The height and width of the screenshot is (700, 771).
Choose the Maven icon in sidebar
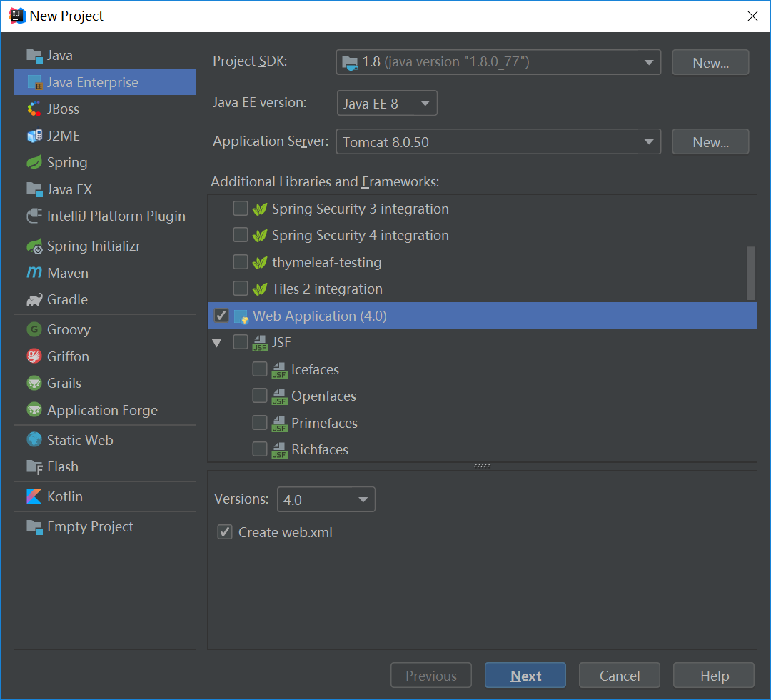click(x=34, y=273)
